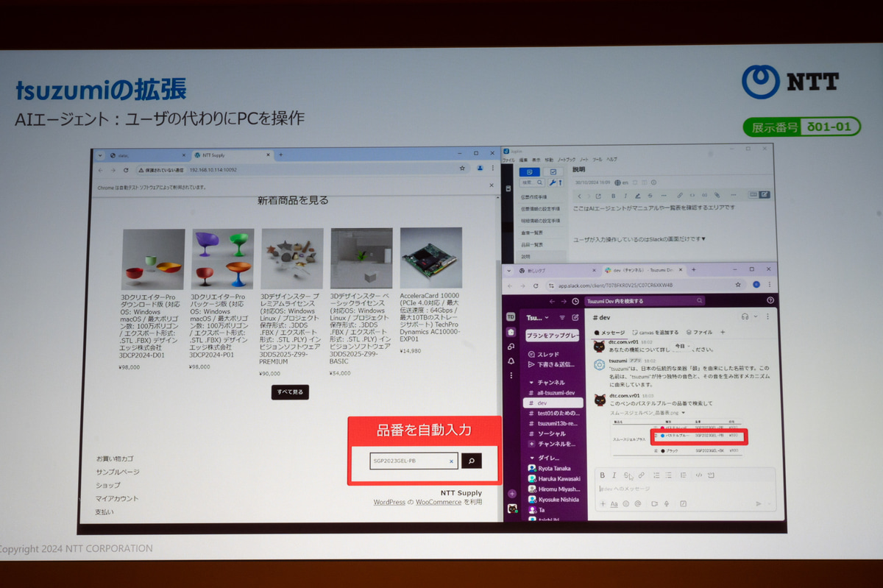Click the hyperlink icon in Joplin's editor toolbar
Image resolution: width=883 pixels, height=588 pixels.
coord(680,196)
